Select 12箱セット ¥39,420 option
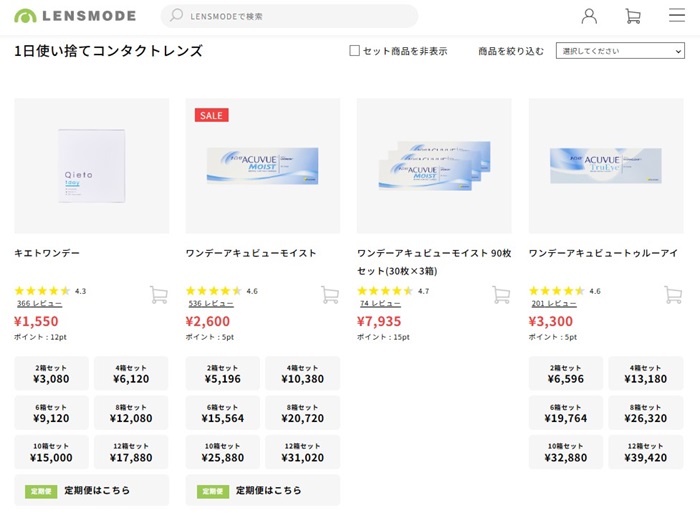 (645, 452)
